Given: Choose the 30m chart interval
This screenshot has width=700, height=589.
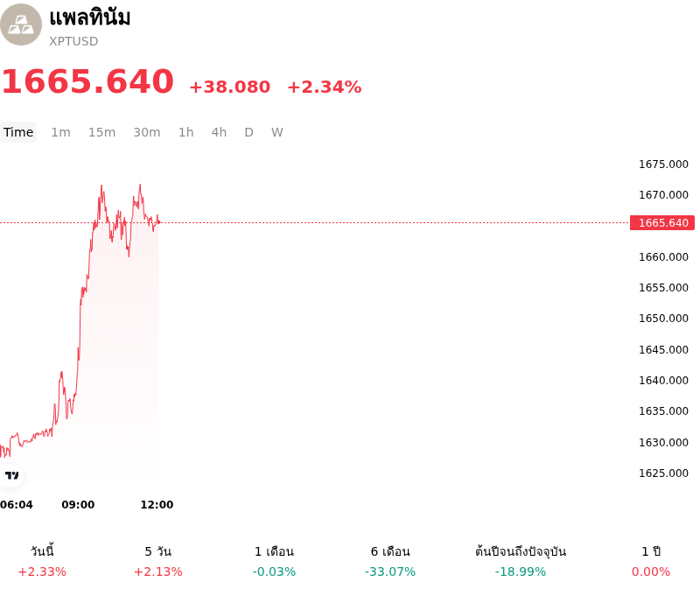Looking at the screenshot, I should click(x=147, y=132).
